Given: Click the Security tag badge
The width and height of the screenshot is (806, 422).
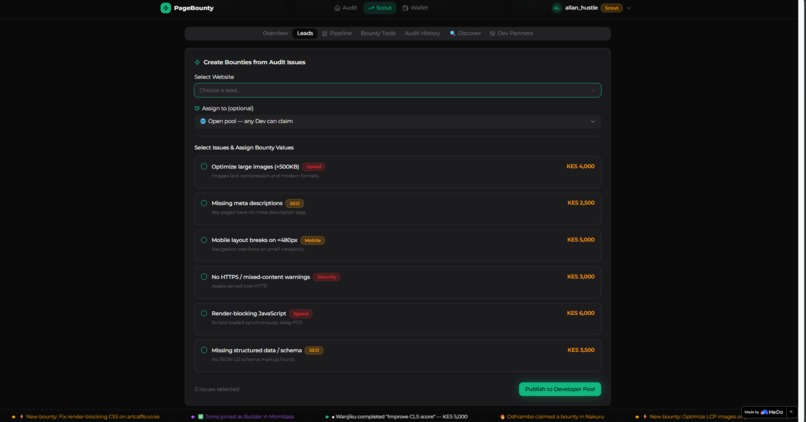Looking at the screenshot, I should tap(326, 277).
